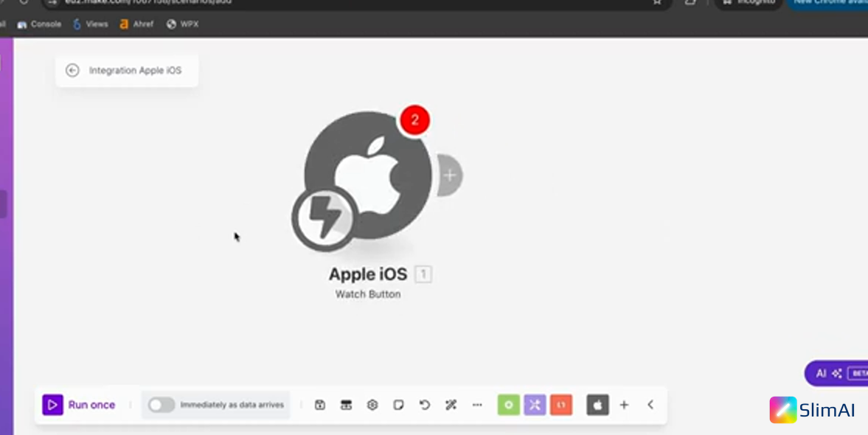Click the lightning bolt instant trigger badge

pos(325,219)
